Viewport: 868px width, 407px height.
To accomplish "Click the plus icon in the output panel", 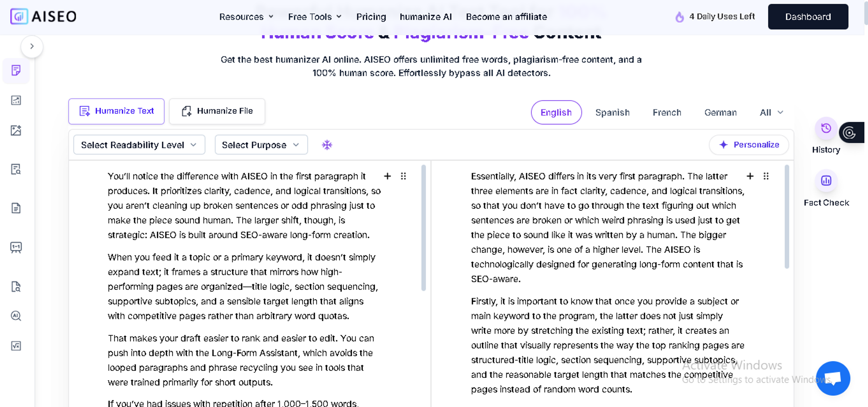I will (x=750, y=176).
